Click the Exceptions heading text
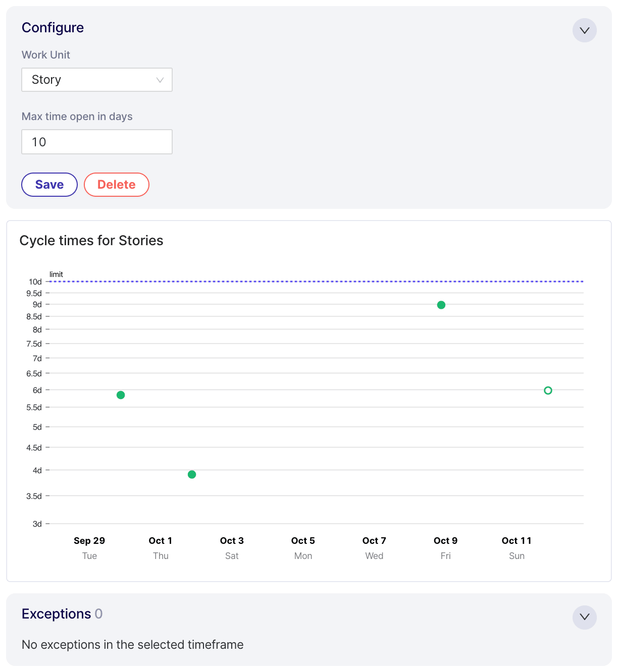This screenshot has height=672, width=618. (x=57, y=614)
